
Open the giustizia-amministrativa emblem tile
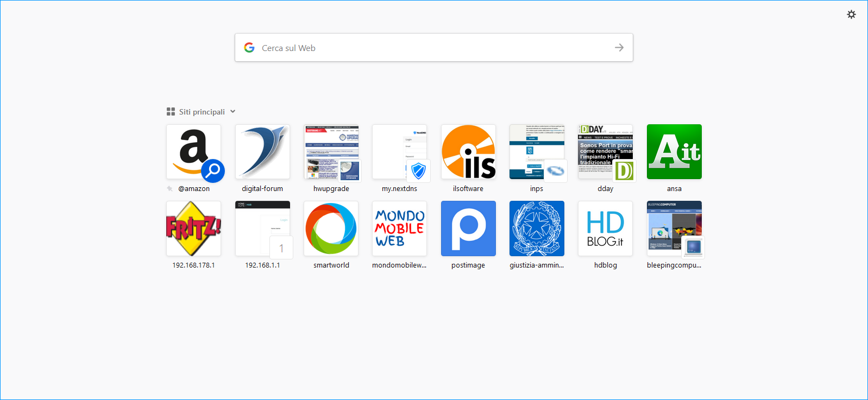(x=537, y=228)
